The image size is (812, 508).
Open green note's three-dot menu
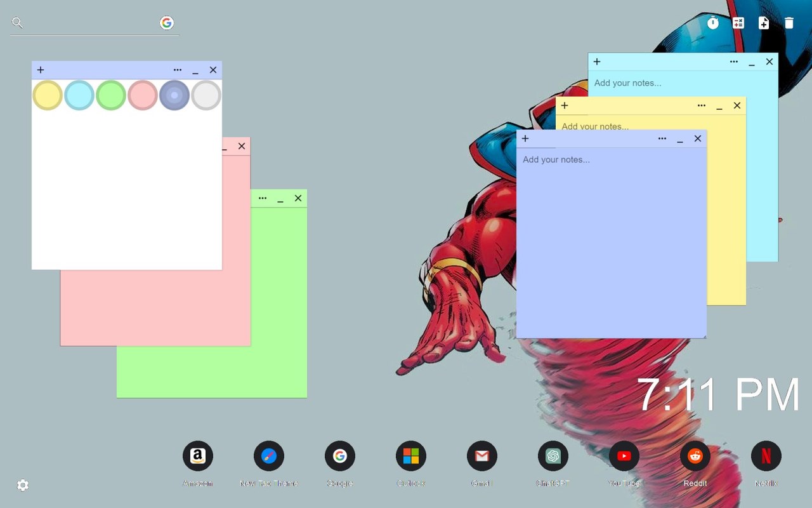(x=263, y=198)
